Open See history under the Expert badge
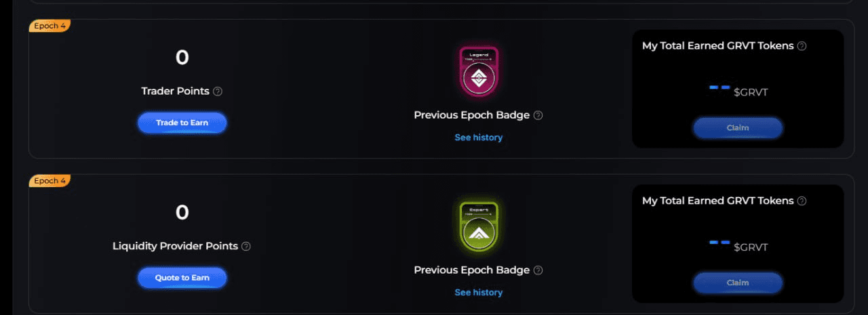 (478, 293)
